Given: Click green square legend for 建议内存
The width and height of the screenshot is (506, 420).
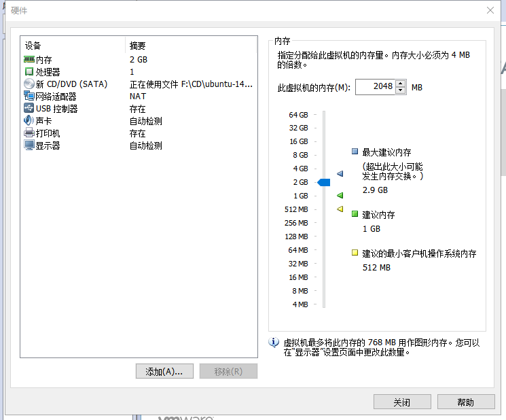Looking at the screenshot, I should [355, 214].
